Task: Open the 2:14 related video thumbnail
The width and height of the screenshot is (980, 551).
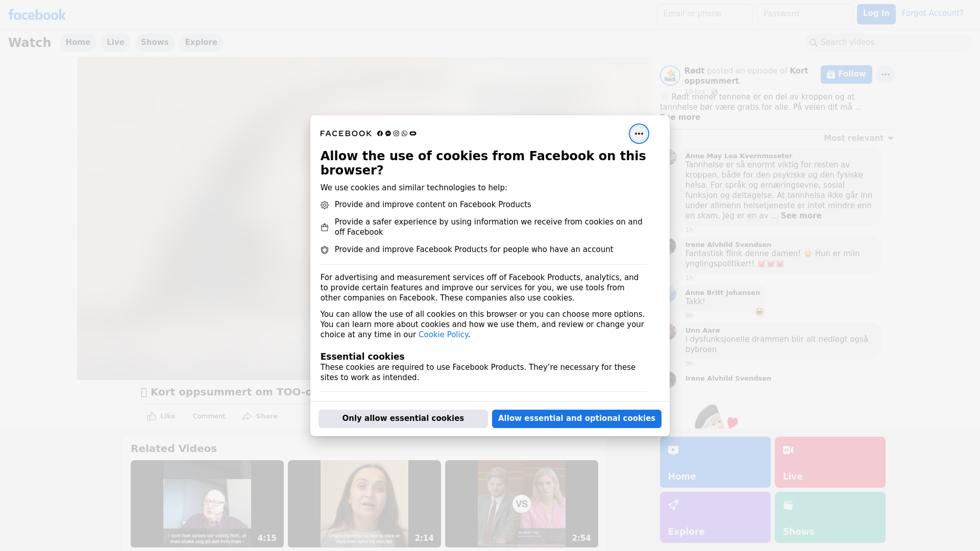Action: point(364,504)
